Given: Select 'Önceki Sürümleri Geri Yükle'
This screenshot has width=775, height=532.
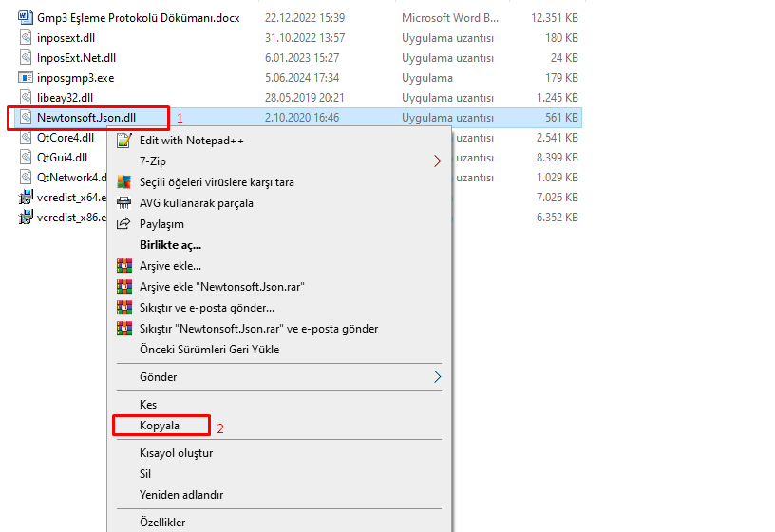Looking at the screenshot, I should tap(209, 349).
